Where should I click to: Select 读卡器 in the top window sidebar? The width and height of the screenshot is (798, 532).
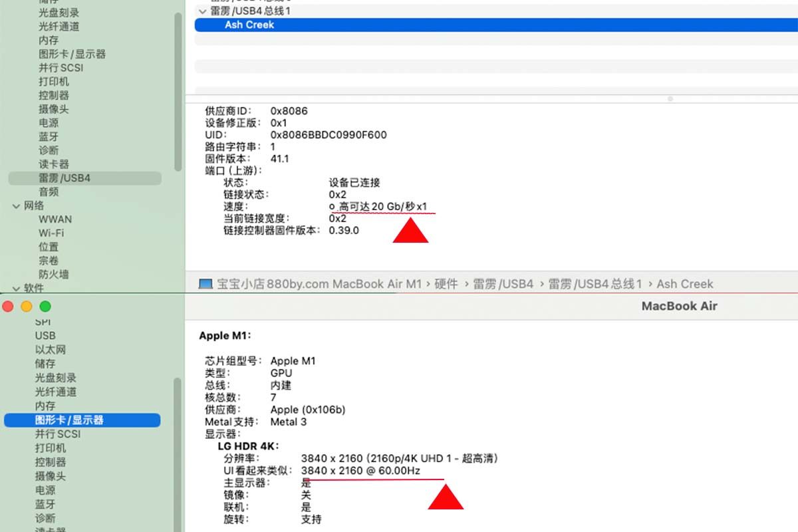(54, 164)
